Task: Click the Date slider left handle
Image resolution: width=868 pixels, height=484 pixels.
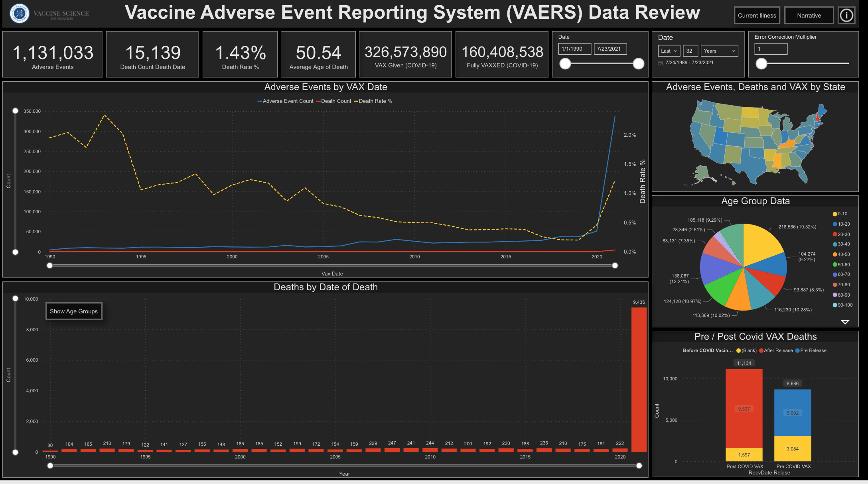Action: click(x=565, y=64)
